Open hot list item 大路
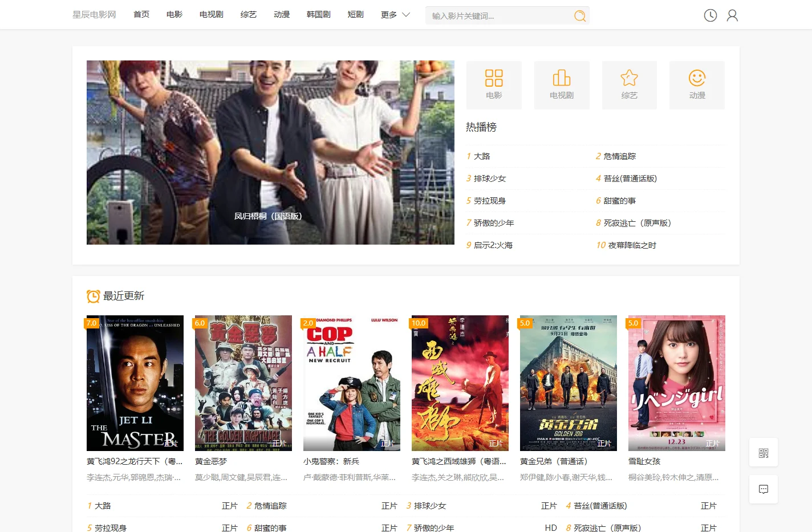 coord(482,156)
